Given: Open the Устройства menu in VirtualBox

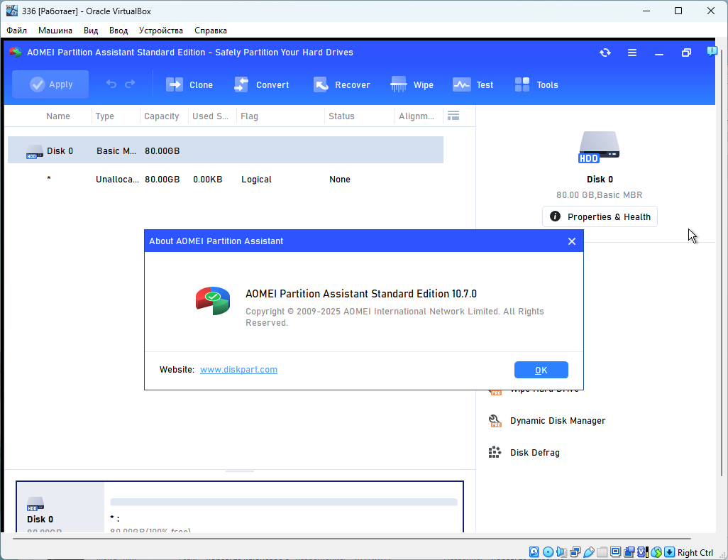Looking at the screenshot, I should [160, 31].
